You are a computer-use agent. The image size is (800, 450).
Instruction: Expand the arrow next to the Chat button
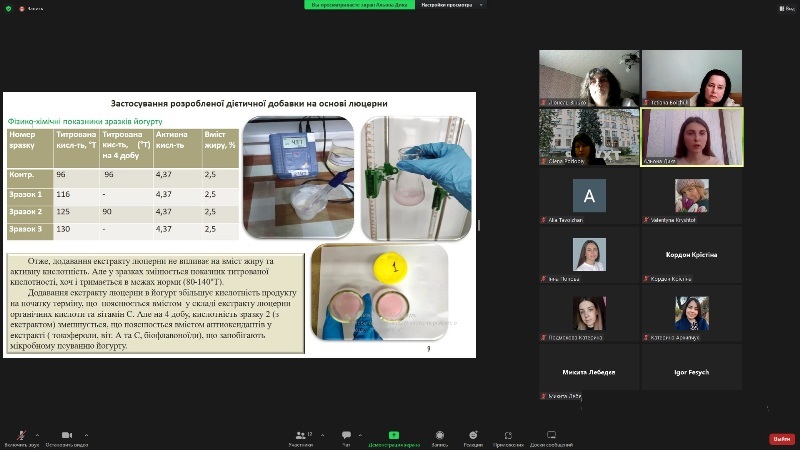click(360, 435)
